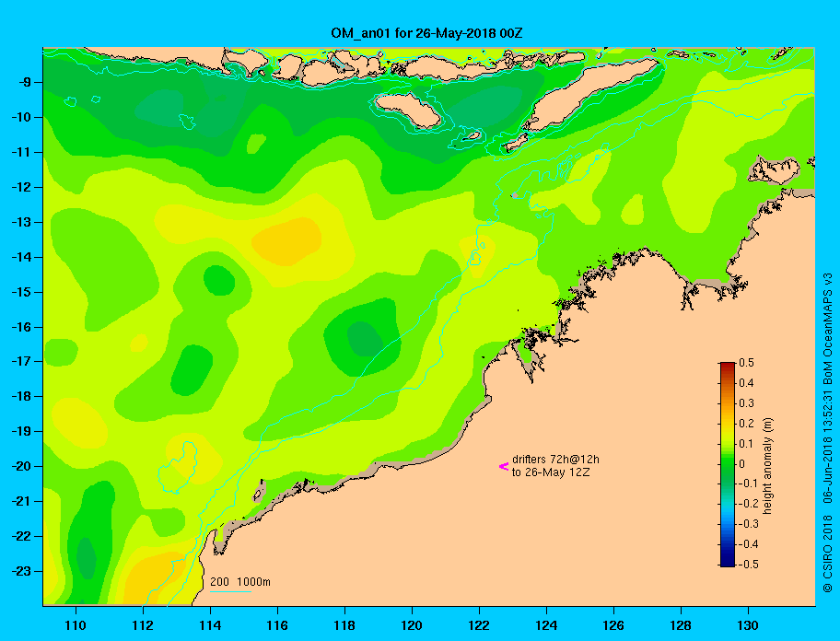The height and width of the screenshot is (641, 840).
Task: Click the latitude label '-12'
Action: click(x=21, y=188)
